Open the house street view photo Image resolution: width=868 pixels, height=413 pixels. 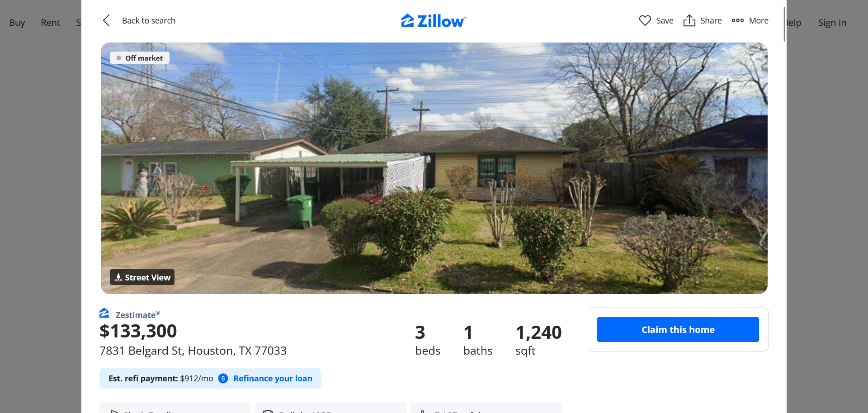434,168
